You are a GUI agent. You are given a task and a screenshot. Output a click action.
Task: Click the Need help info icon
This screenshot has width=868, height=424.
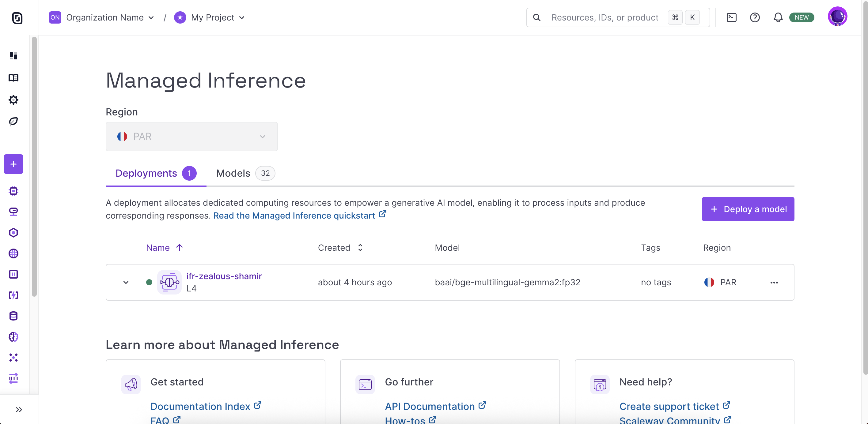[x=600, y=384]
